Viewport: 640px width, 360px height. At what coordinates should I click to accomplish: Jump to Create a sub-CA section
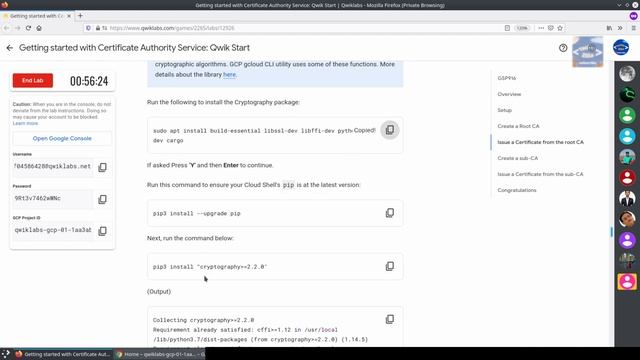click(x=518, y=158)
